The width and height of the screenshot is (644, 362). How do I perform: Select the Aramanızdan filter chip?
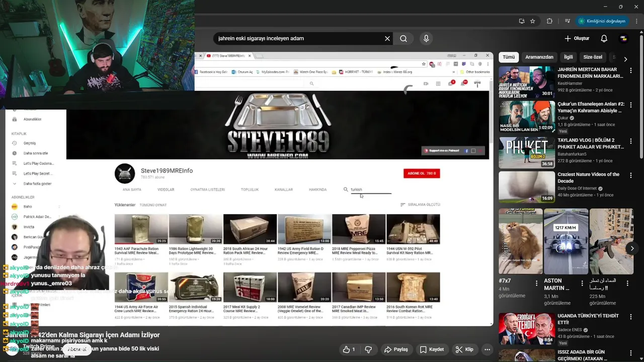point(539,57)
